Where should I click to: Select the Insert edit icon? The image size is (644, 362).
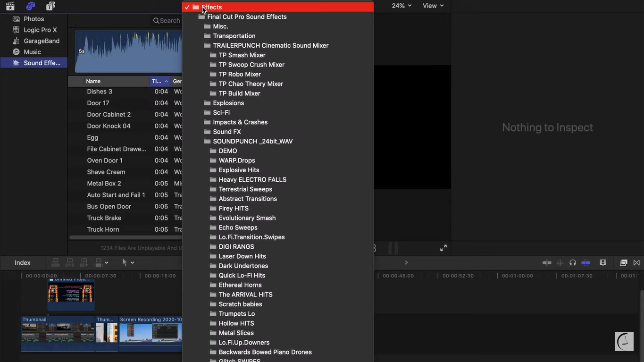click(x=69, y=262)
